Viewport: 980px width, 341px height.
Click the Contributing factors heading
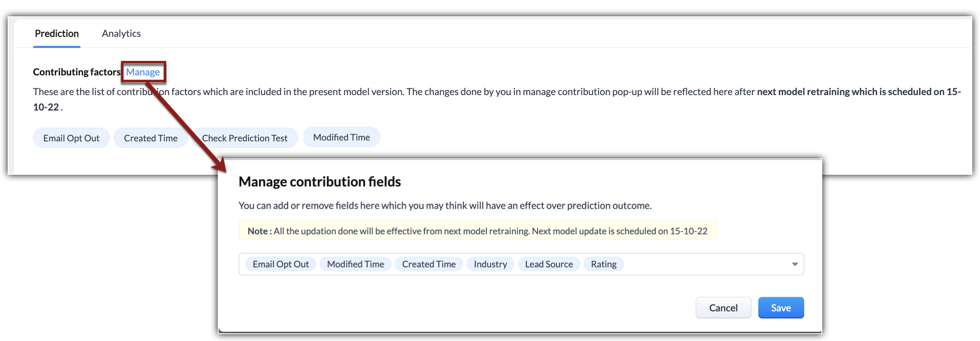click(x=77, y=72)
